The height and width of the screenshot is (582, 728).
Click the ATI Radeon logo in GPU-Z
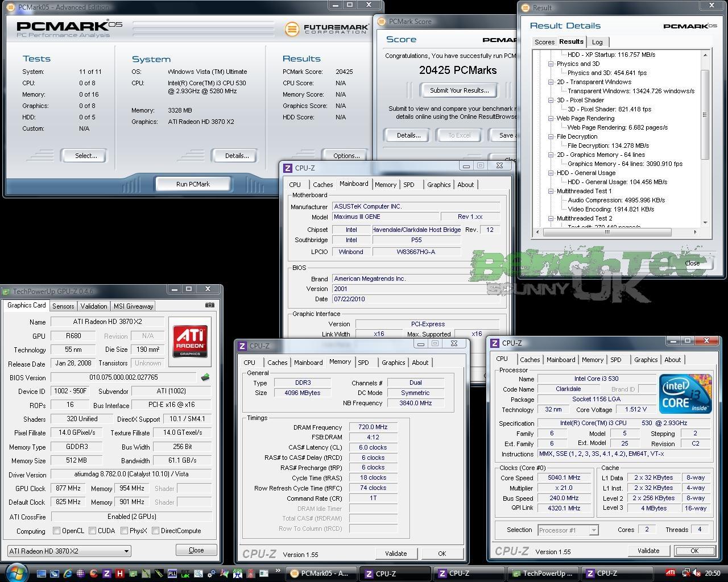[190, 341]
